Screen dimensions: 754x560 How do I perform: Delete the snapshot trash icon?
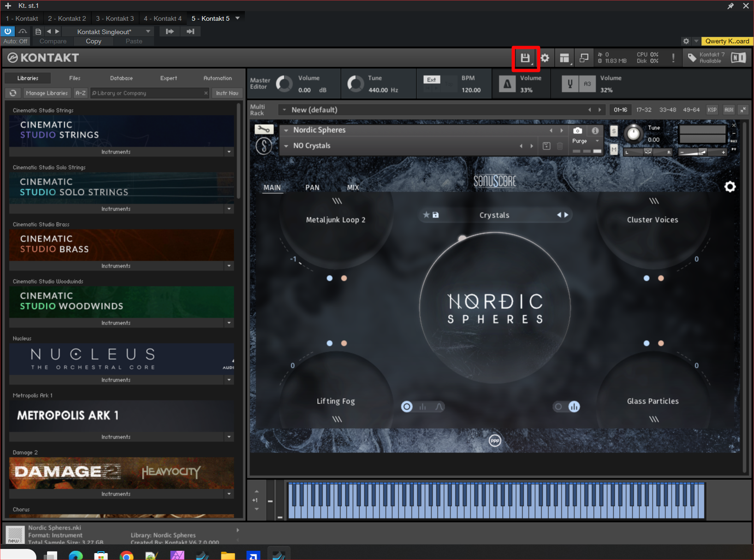(x=560, y=146)
